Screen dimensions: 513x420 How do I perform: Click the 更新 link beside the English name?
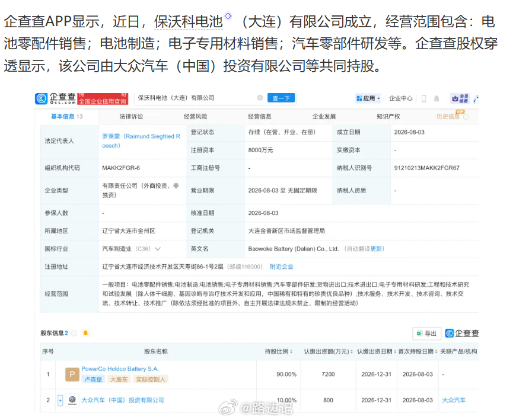click(x=376, y=249)
